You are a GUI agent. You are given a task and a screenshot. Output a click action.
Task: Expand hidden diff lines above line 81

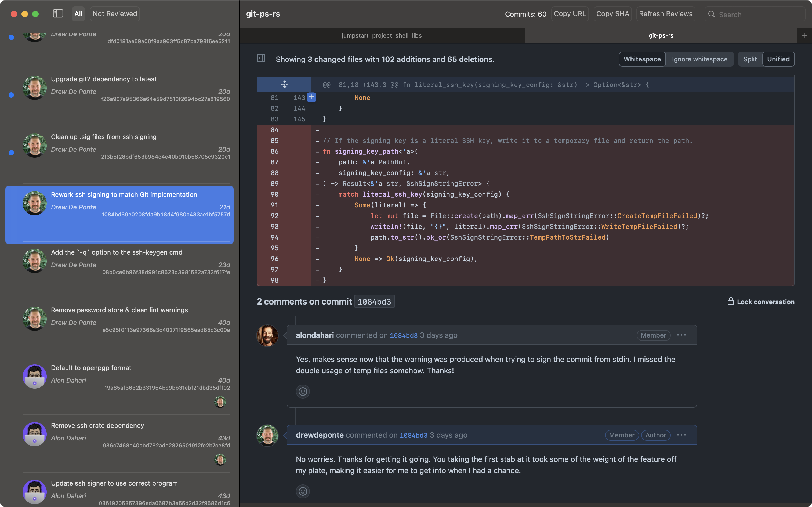coord(284,85)
